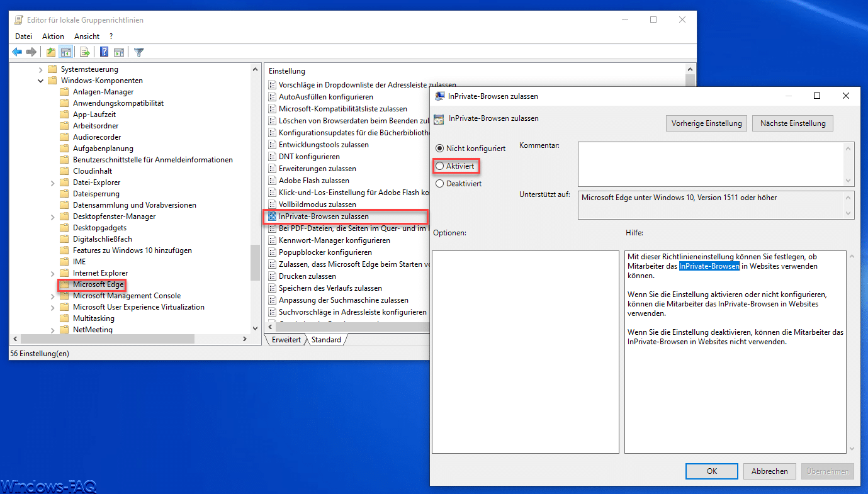Screen dimensions: 868x494
Task: Click the policy icon beside Adobe Flash zulassen
Action: tap(273, 181)
